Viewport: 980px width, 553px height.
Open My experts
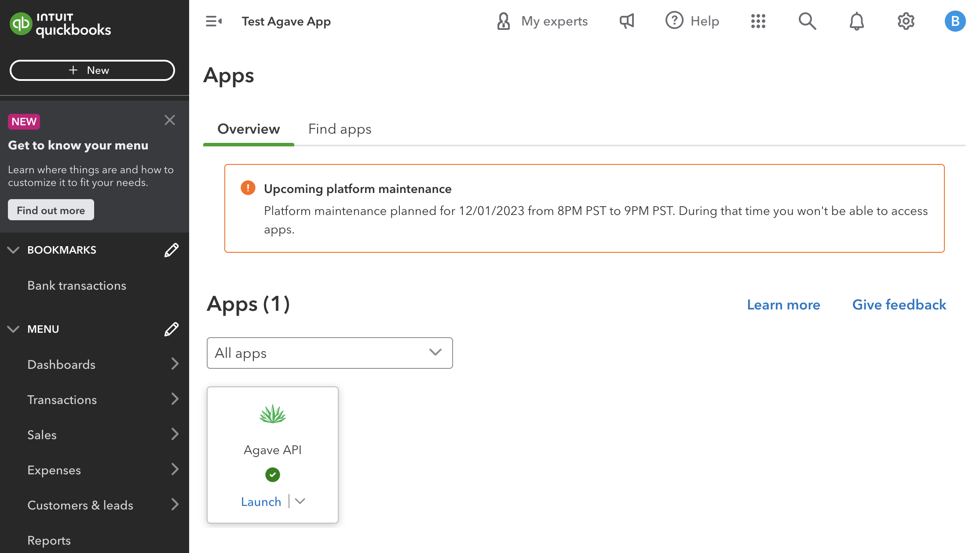click(542, 21)
